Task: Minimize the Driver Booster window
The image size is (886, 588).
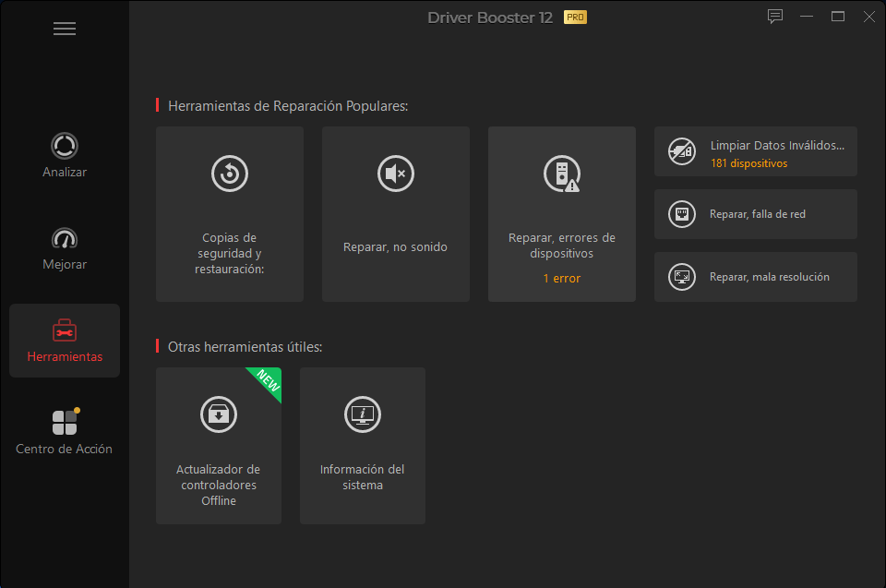Action: (807, 17)
